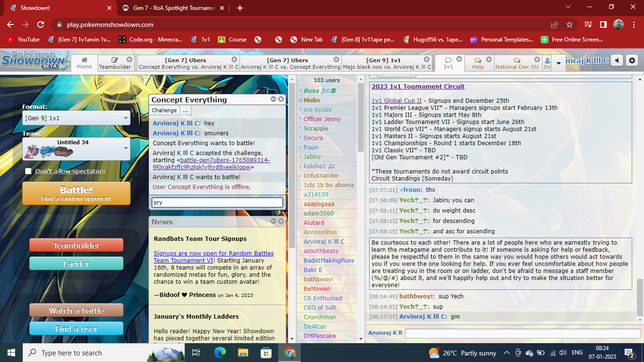Open the Team dropdown showing Untitled 34
The image size is (644, 362).
point(76,148)
